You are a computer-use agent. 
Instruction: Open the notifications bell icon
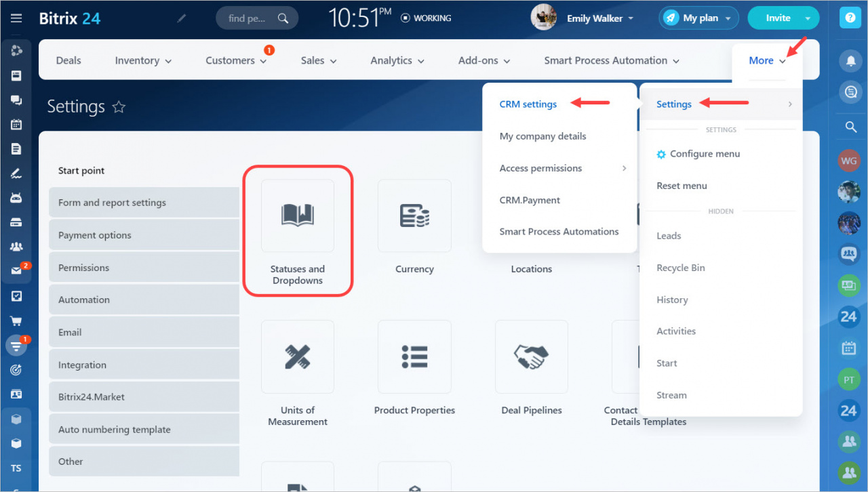[849, 61]
